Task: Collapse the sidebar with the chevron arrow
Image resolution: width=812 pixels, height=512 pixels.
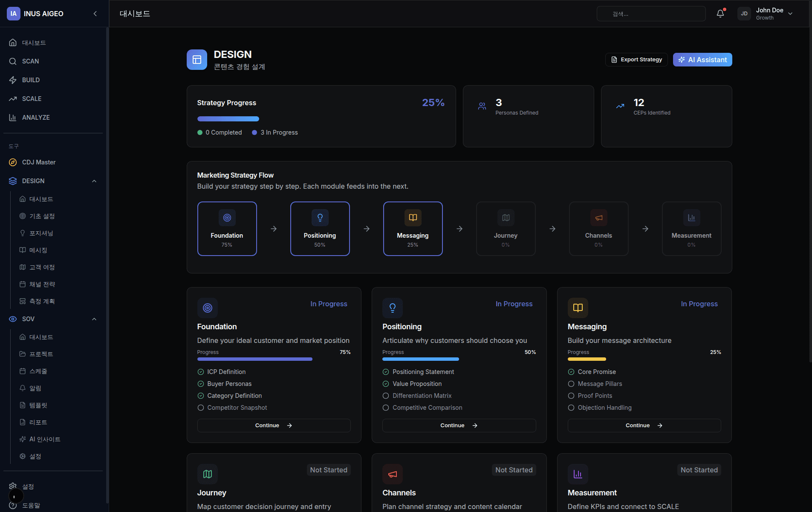Action: (x=95, y=14)
